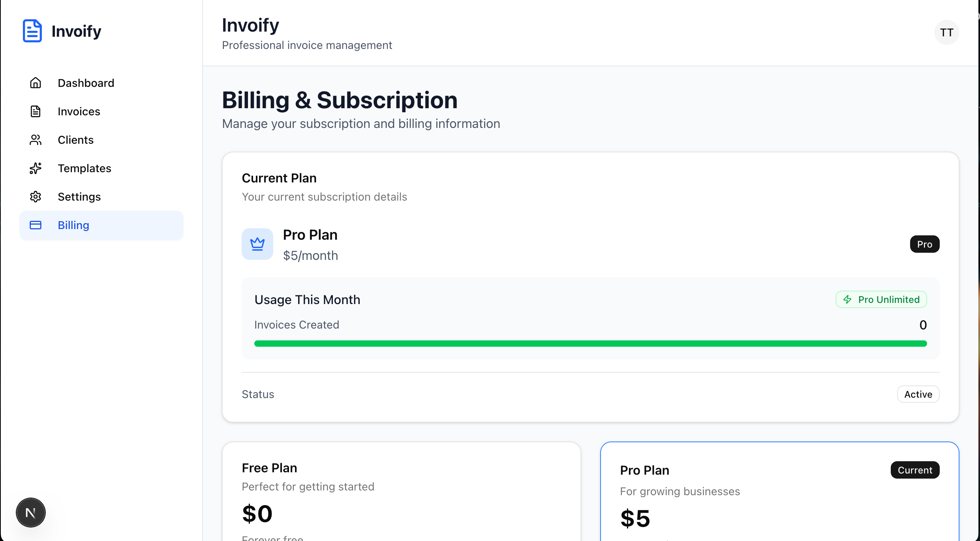Click the Invoify sidebar brand name

point(76,31)
